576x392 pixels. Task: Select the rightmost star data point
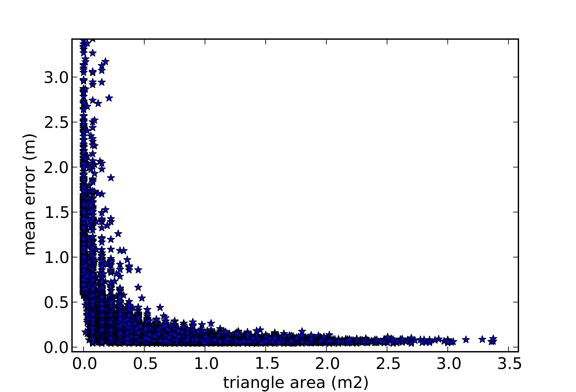click(x=493, y=339)
